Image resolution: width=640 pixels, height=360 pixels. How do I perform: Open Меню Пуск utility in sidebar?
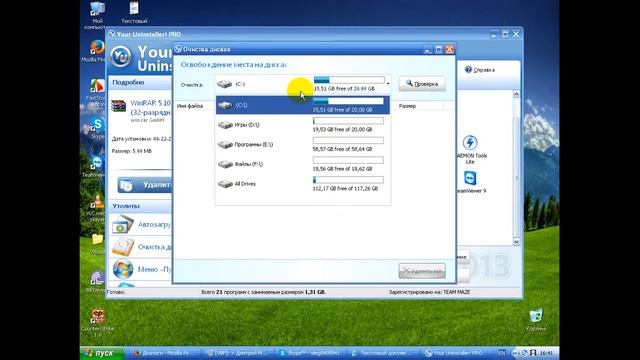point(141,269)
